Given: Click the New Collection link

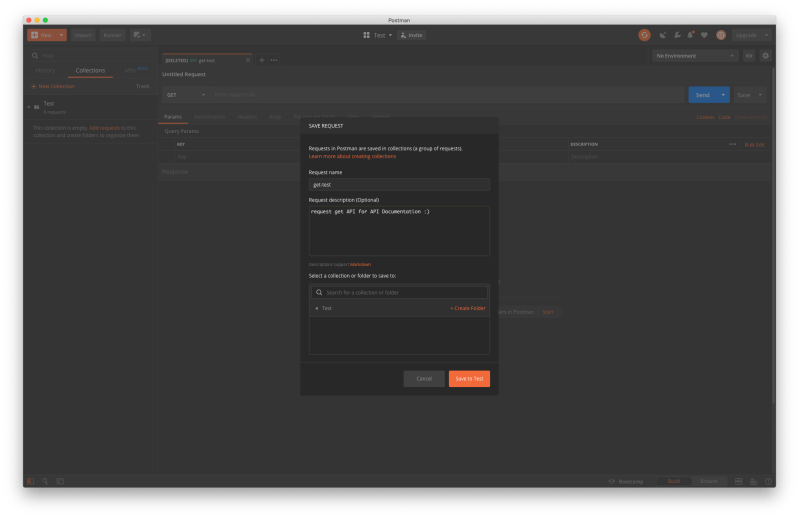Looking at the screenshot, I should [53, 86].
